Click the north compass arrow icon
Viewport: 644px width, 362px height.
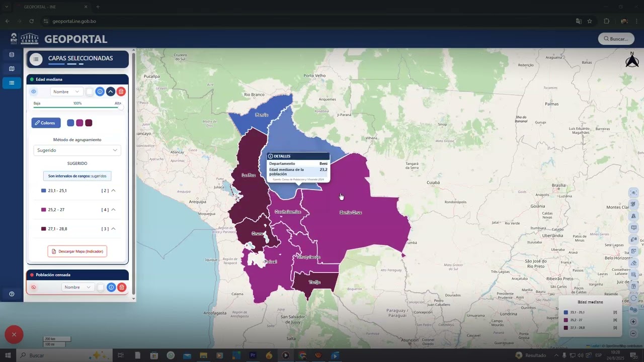632,59
